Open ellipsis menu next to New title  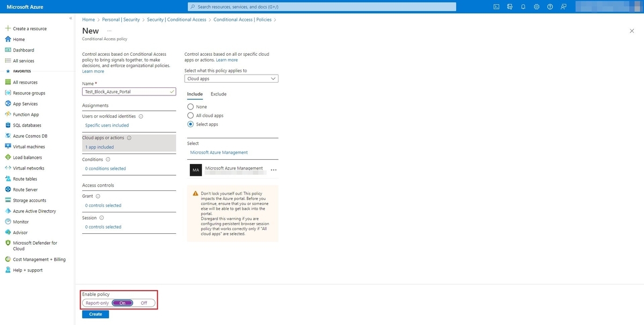[x=109, y=31]
